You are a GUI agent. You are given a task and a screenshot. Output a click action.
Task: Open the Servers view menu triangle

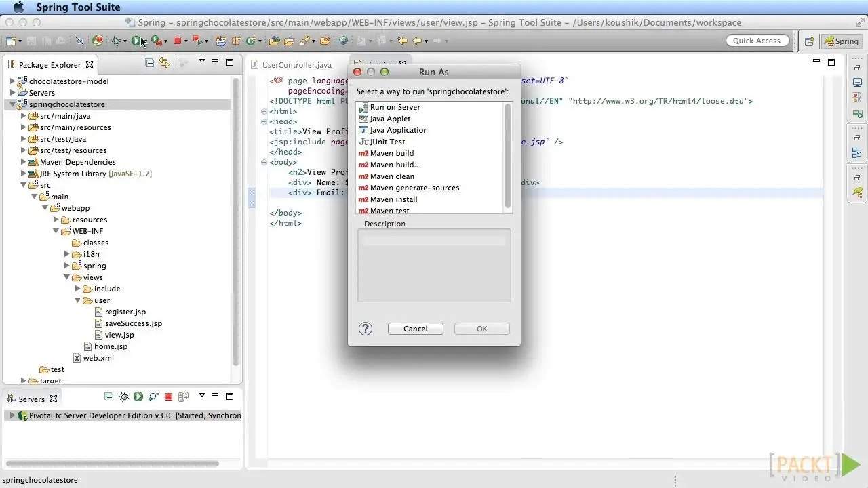click(201, 395)
